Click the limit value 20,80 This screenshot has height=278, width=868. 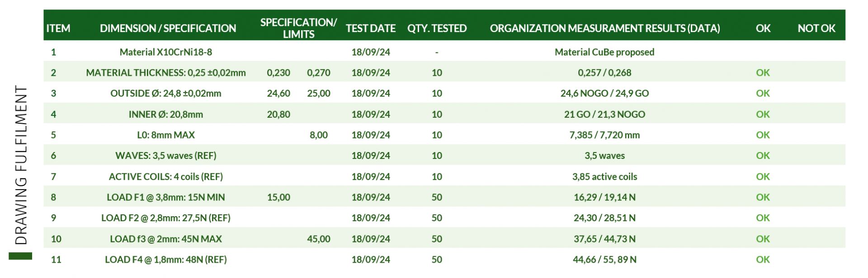pos(278,114)
